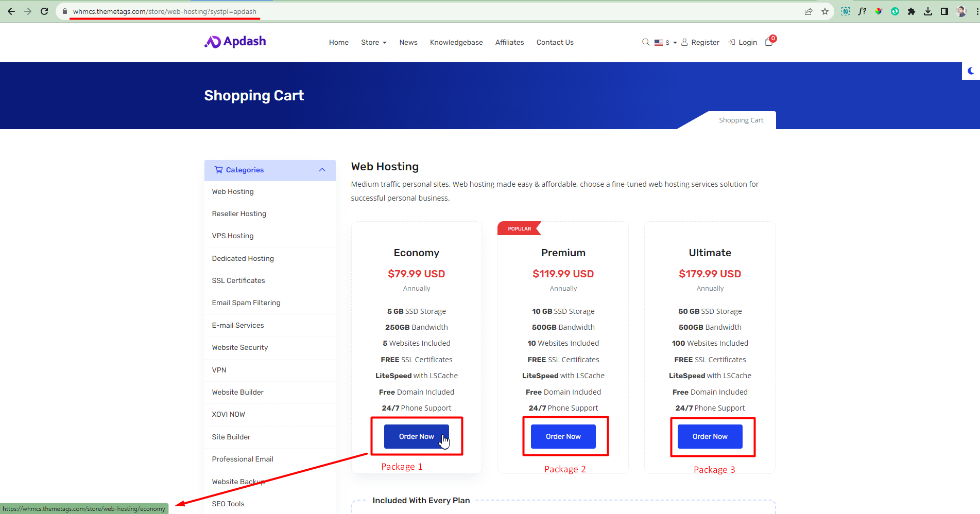Open the currency dollar dropdown arrow
Screen dimensions: 980x514
[674, 42]
